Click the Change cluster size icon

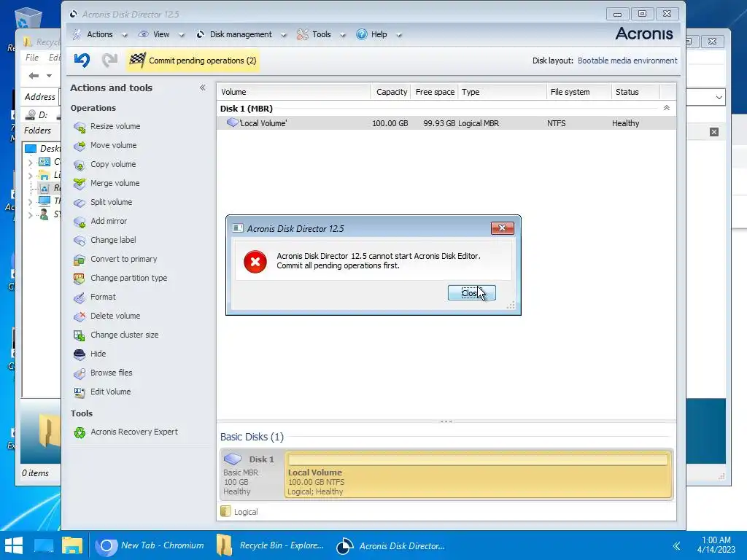(x=79, y=335)
